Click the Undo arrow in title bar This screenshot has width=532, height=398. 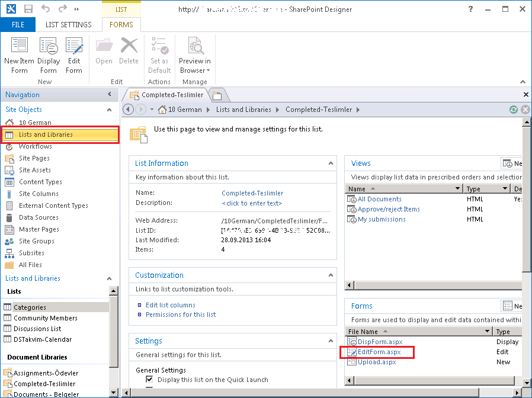pos(46,9)
